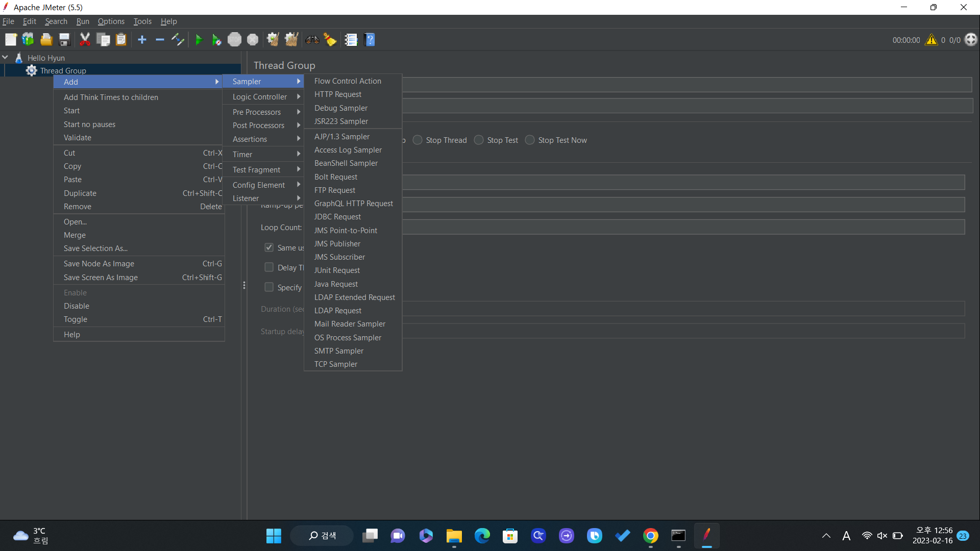Expand the Timer submenu

click(x=263, y=155)
